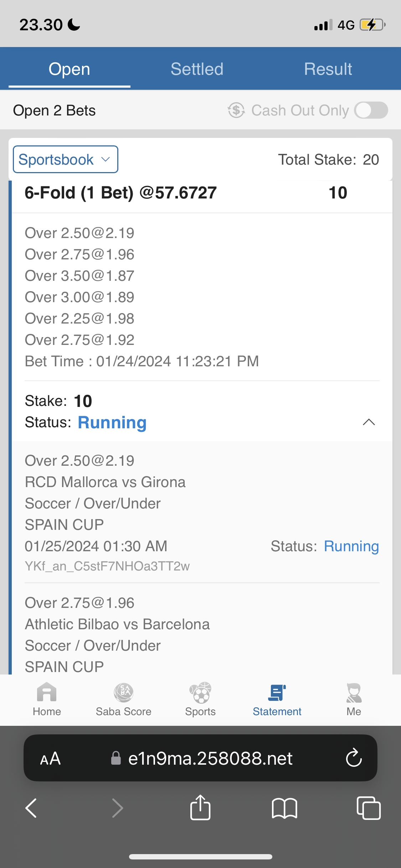Image resolution: width=401 pixels, height=868 pixels.
Task: Switch to the Settled tab
Action: (197, 69)
